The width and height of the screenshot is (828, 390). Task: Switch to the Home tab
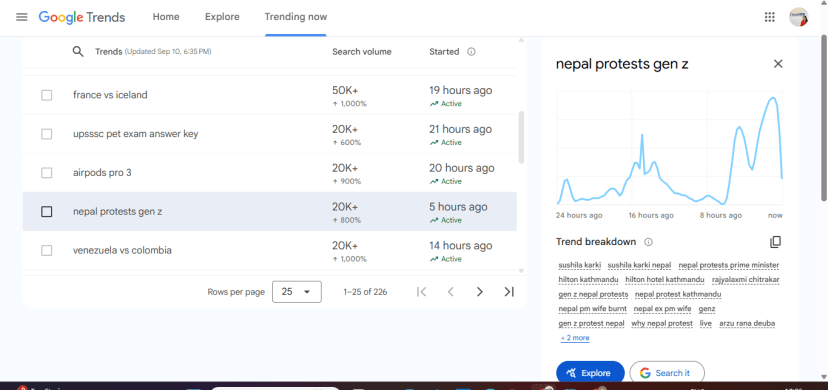coord(166,17)
